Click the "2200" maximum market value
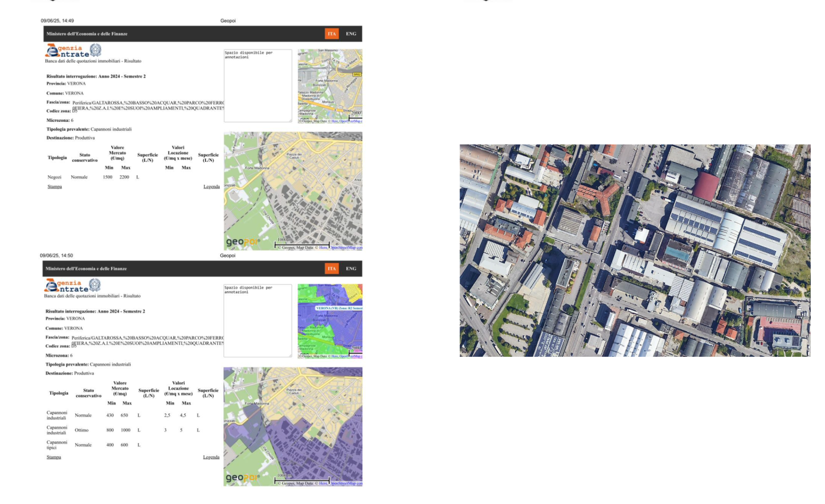 [x=124, y=177]
